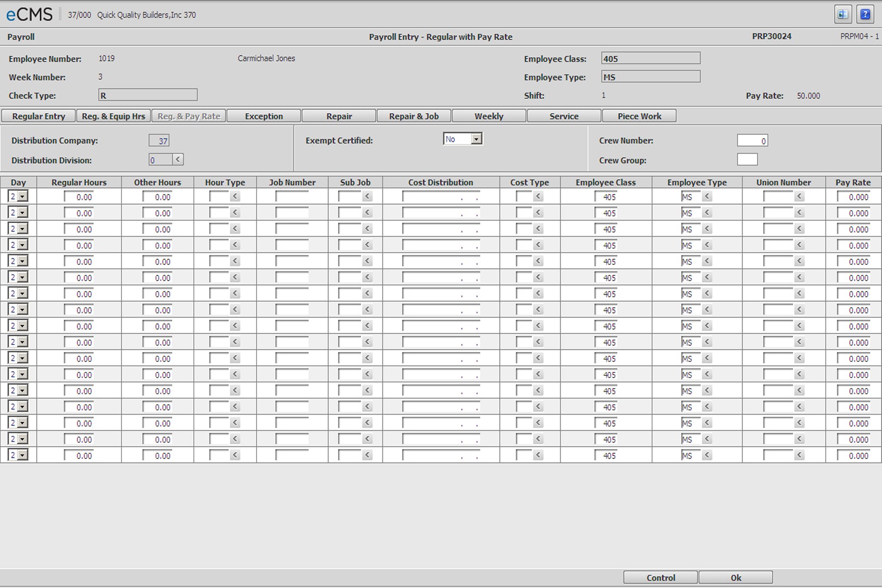The width and height of the screenshot is (882, 588).
Task: Click Job Number field in last row
Action: pyautogui.click(x=292, y=455)
